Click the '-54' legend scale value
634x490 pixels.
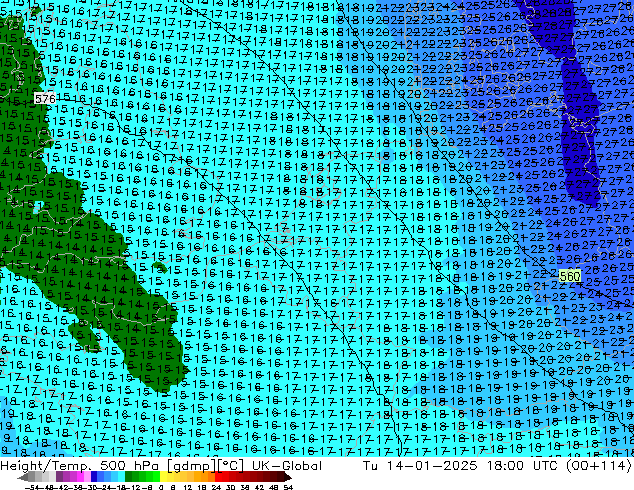pyautogui.click(x=31, y=487)
